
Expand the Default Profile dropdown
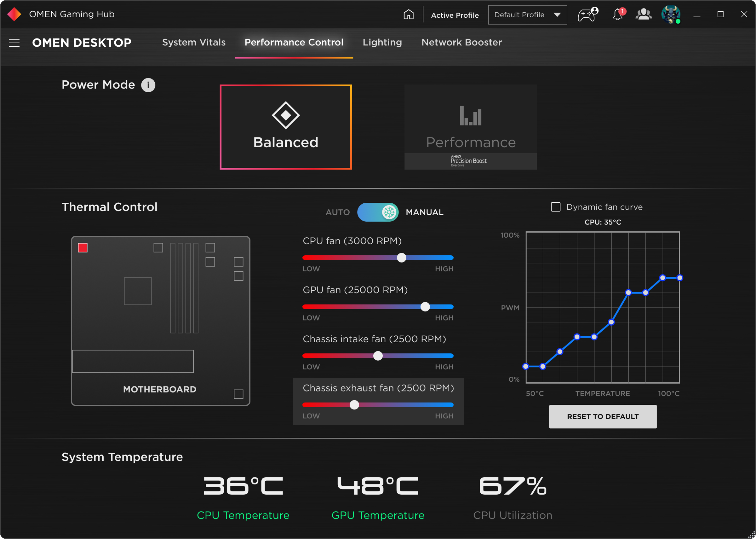coord(528,14)
